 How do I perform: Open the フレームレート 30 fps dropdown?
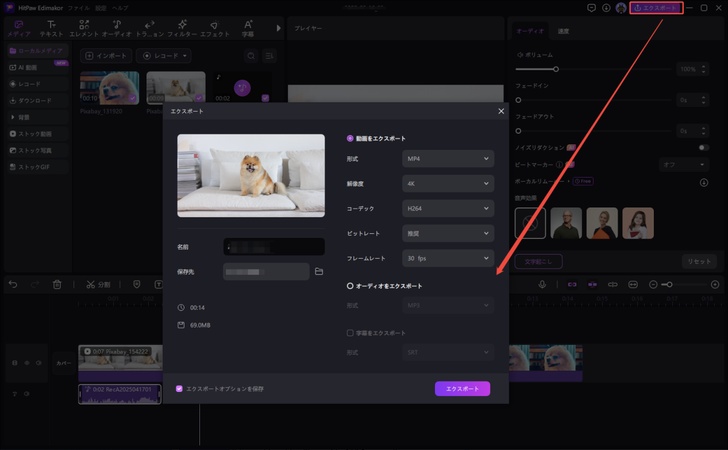(x=448, y=258)
